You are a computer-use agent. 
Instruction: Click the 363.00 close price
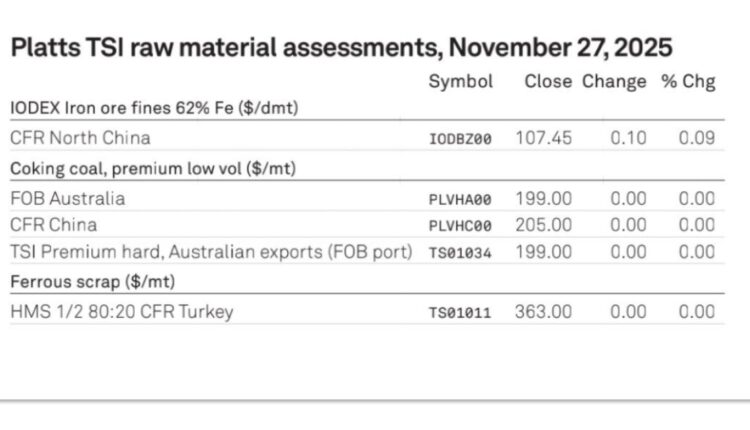544,312
